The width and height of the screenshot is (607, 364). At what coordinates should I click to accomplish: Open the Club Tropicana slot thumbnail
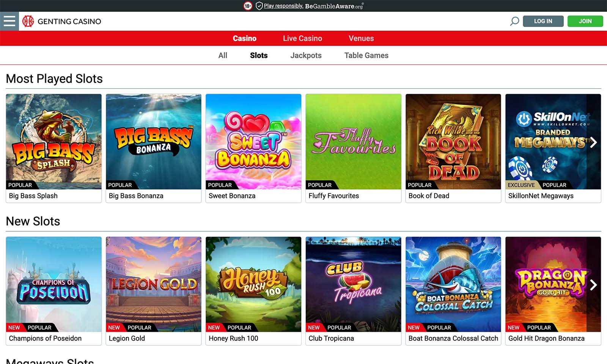click(x=353, y=284)
